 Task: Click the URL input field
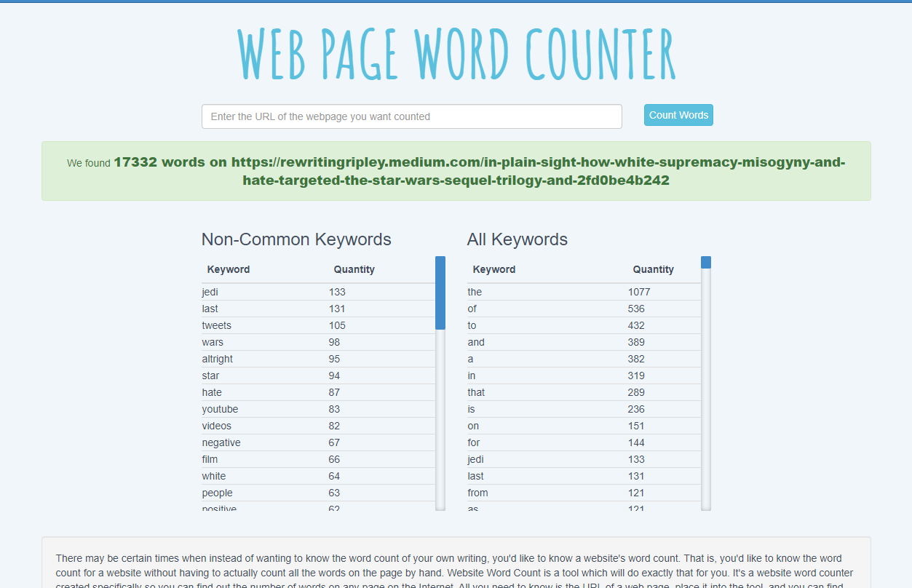(x=411, y=116)
